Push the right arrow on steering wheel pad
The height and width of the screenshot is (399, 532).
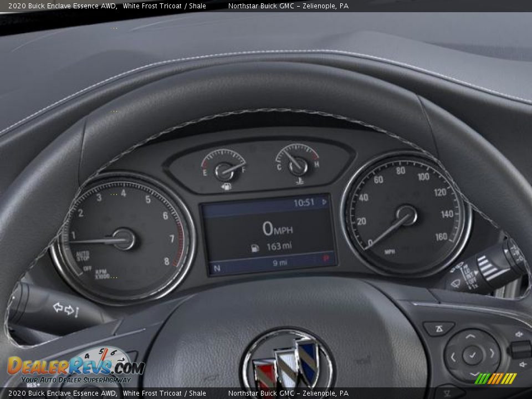pos(492,354)
